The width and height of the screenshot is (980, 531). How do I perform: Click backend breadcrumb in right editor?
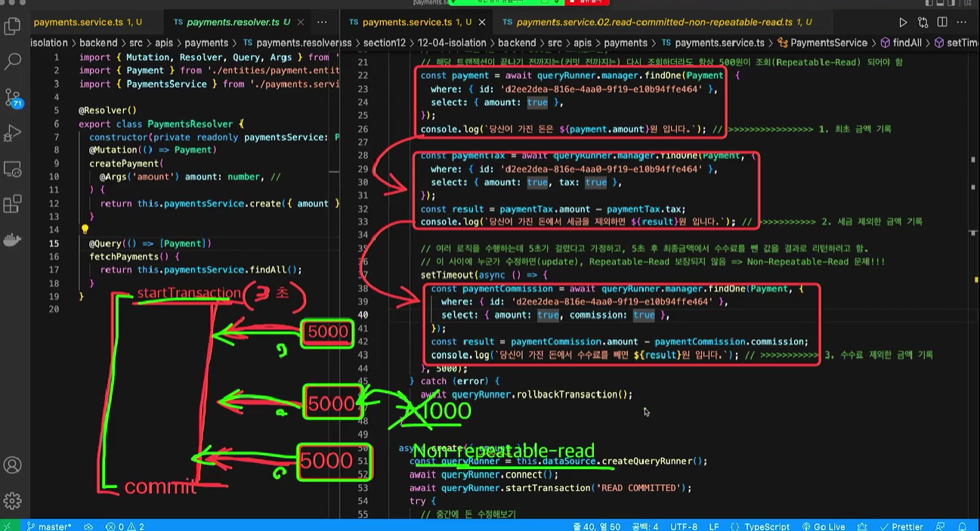click(x=517, y=43)
